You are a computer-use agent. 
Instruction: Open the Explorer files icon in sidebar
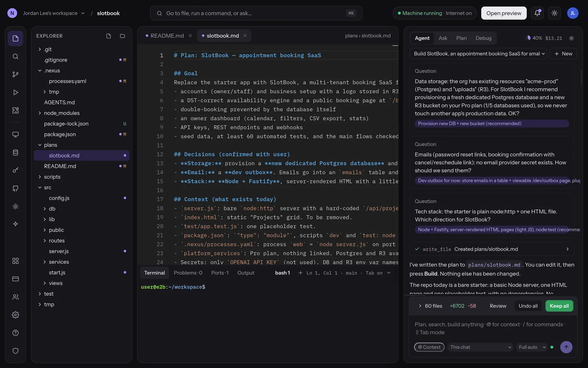[15, 38]
